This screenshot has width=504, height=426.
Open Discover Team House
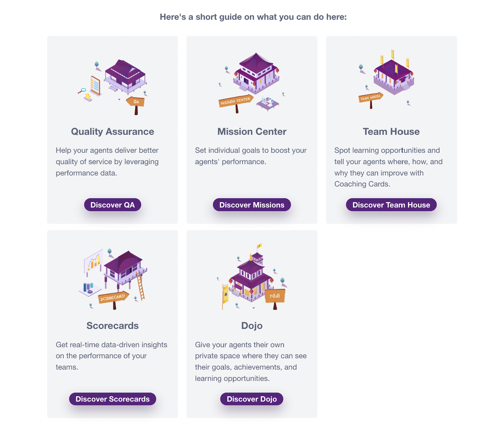point(391,205)
